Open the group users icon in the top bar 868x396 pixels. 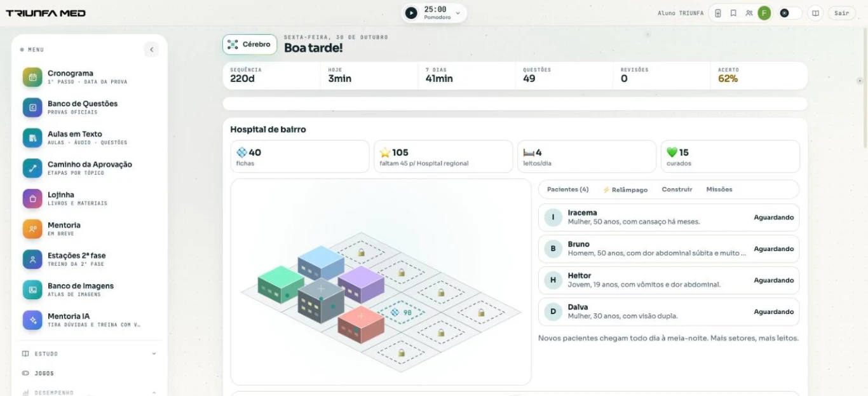tap(749, 13)
